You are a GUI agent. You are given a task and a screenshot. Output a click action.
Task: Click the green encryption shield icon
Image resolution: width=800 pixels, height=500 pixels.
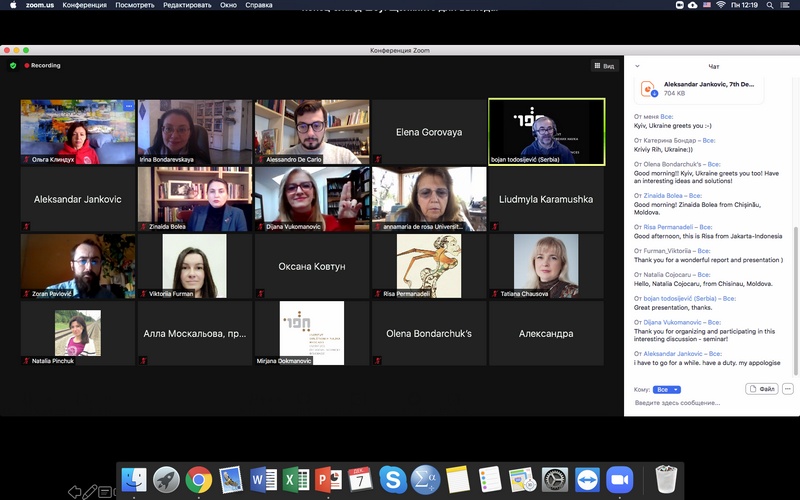13,66
